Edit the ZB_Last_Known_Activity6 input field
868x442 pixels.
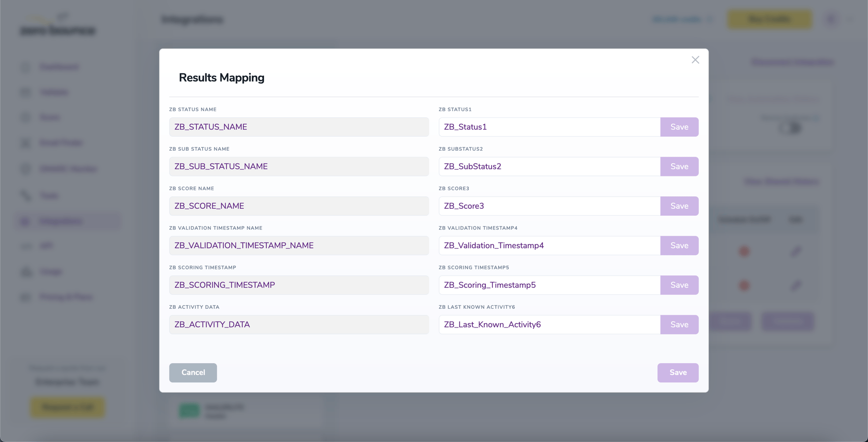pos(549,324)
